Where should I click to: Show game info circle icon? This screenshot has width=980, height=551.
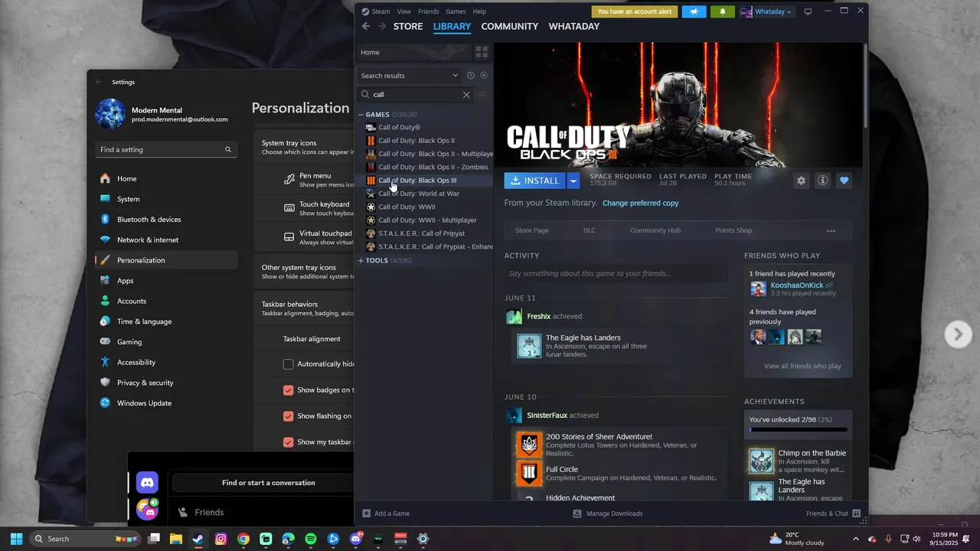tap(822, 181)
